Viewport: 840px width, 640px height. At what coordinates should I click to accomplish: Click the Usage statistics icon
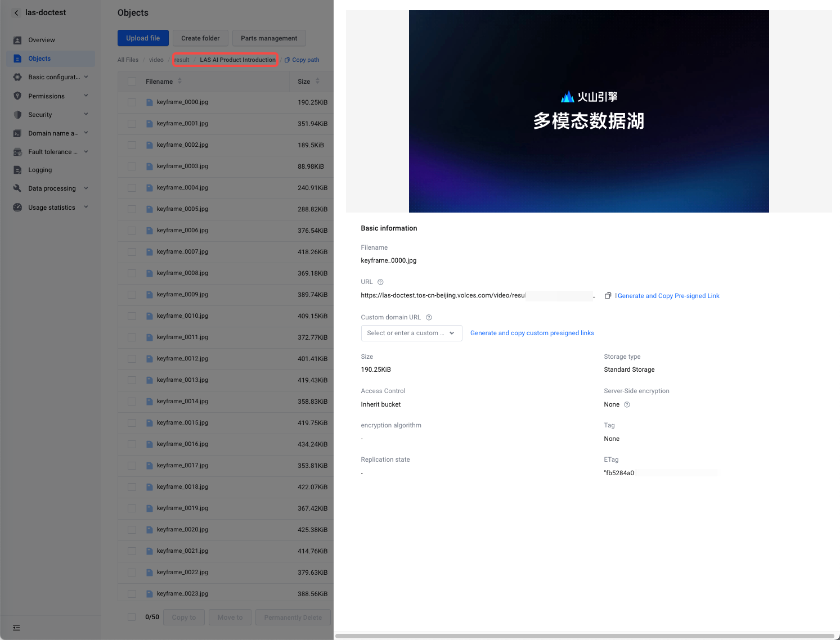point(17,208)
